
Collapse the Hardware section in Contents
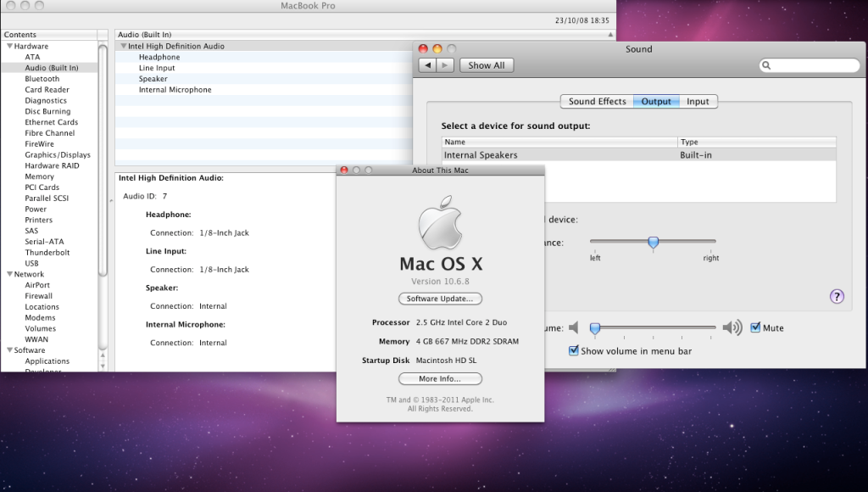(x=9, y=46)
